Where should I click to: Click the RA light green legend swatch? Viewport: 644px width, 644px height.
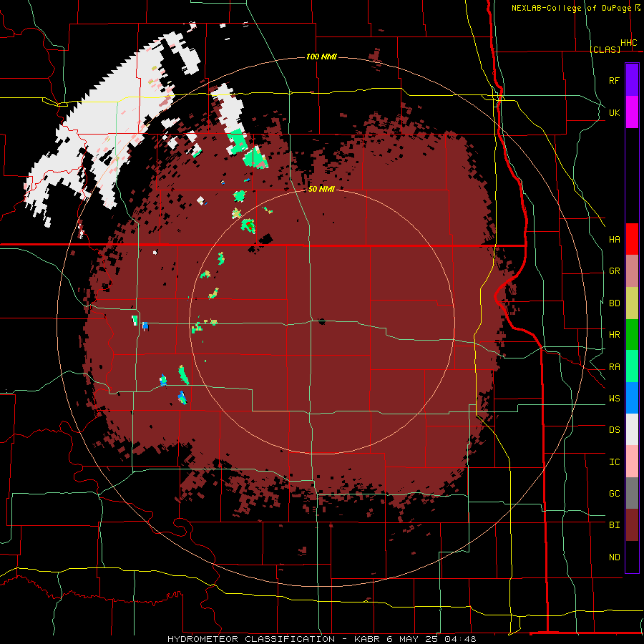[x=632, y=366]
